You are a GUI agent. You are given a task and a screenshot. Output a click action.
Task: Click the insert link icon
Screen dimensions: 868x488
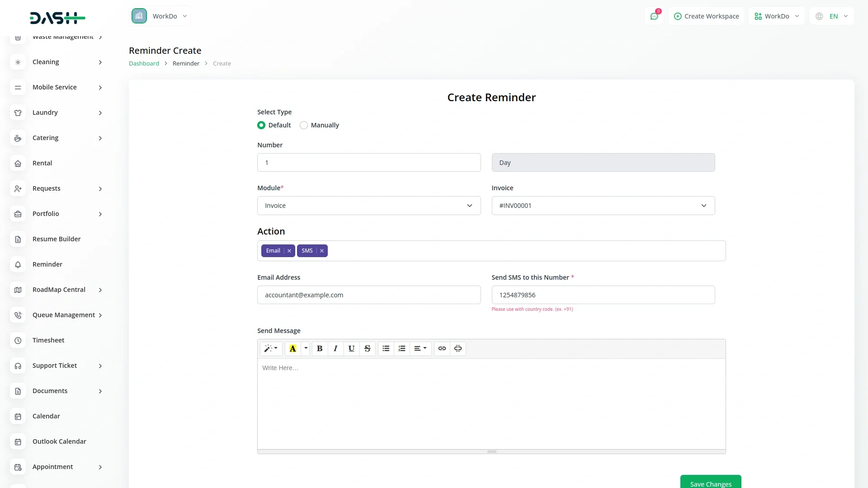coord(442,348)
